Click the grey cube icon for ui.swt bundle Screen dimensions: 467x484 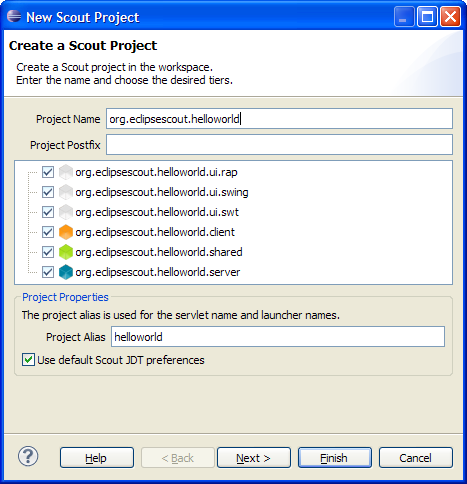tap(66, 212)
